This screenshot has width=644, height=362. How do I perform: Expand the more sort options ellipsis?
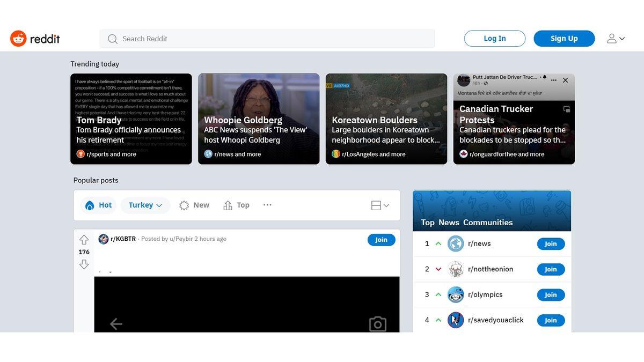point(267,205)
